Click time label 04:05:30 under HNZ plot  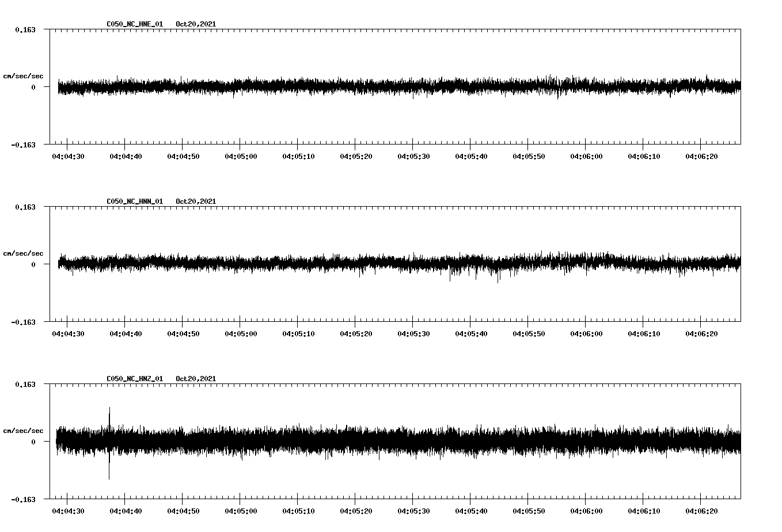pos(413,511)
